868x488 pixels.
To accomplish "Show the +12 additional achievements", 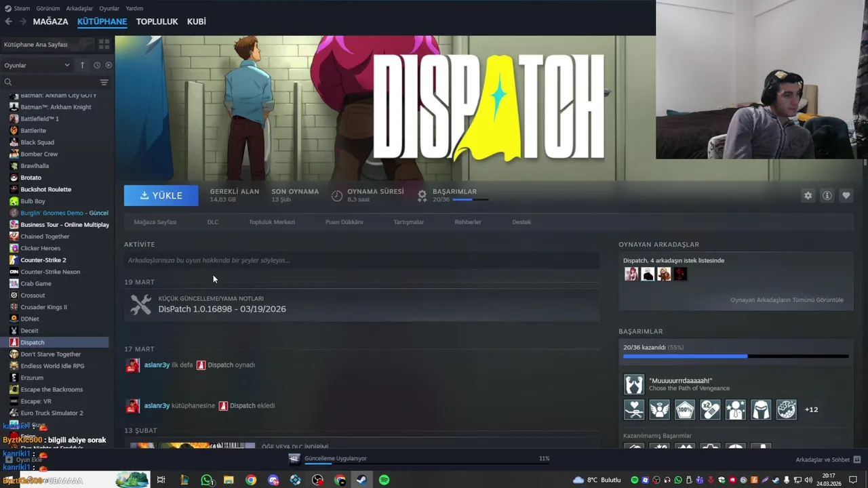I will pyautogui.click(x=811, y=409).
